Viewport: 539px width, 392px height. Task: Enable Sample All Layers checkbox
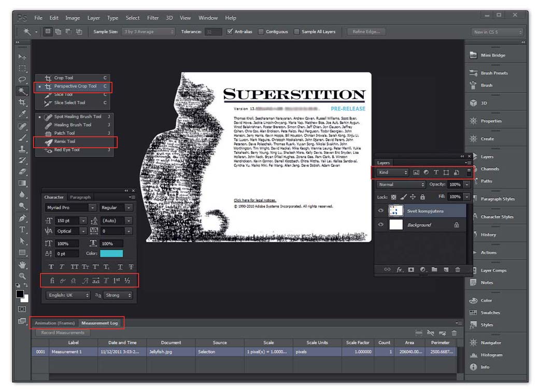296,32
